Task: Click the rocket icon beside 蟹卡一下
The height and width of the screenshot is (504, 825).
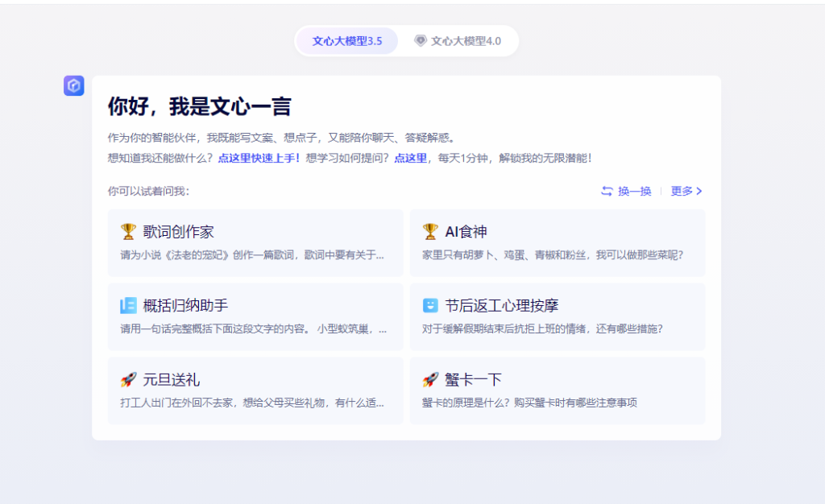Action: 430,379
